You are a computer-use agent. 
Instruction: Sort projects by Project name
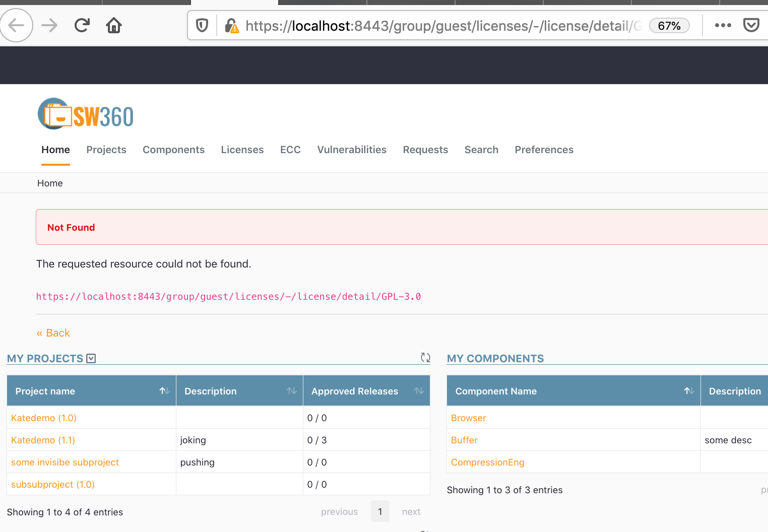click(164, 390)
